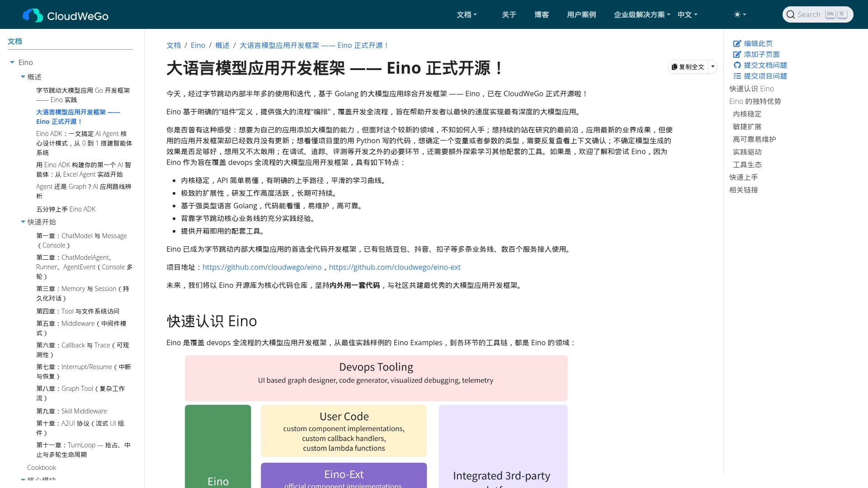Click the 复制全文 copy button

688,66
